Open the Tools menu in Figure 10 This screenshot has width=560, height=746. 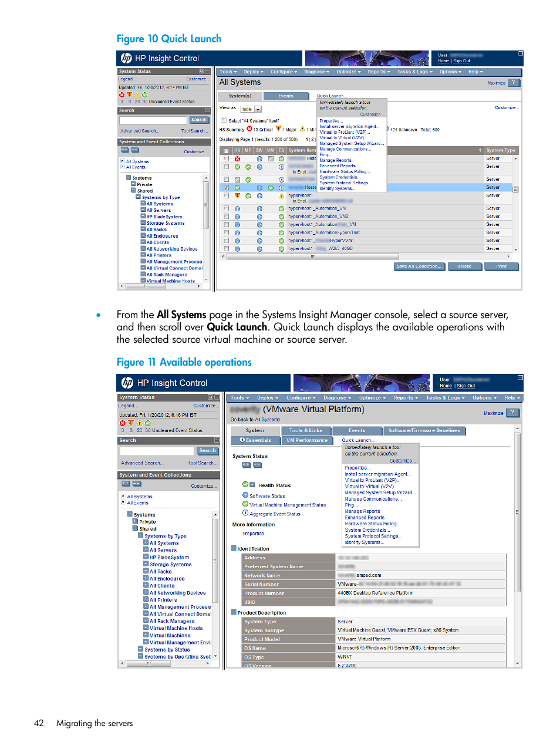(x=228, y=72)
